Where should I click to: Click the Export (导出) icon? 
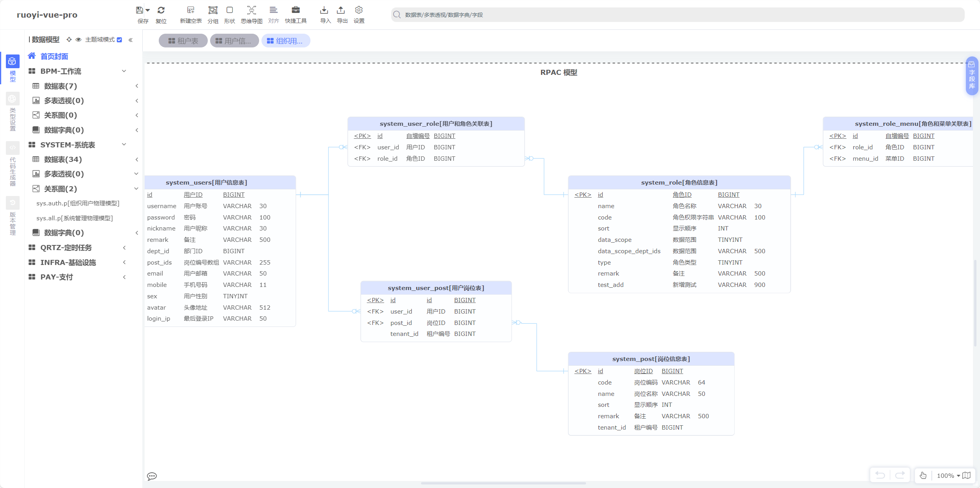[341, 10]
